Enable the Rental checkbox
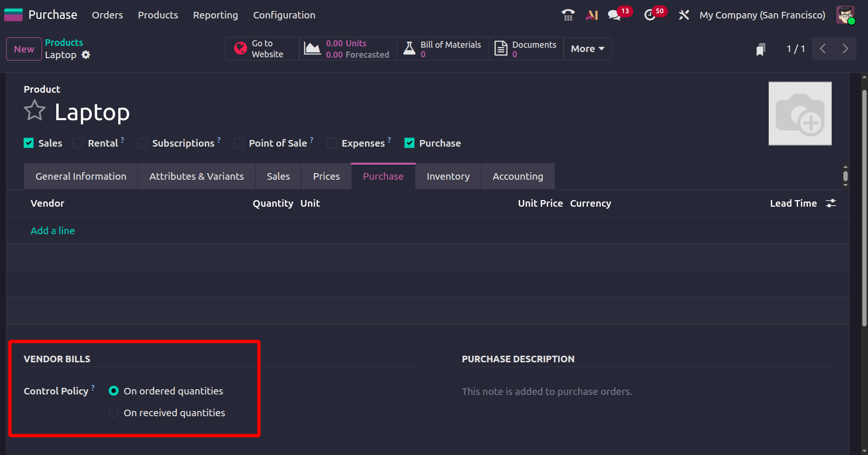This screenshot has height=455, width=868. [x=77, y=142]
